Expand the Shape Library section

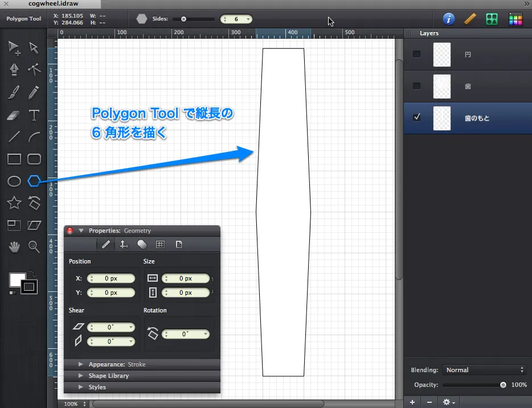click(x=81, y=376)
